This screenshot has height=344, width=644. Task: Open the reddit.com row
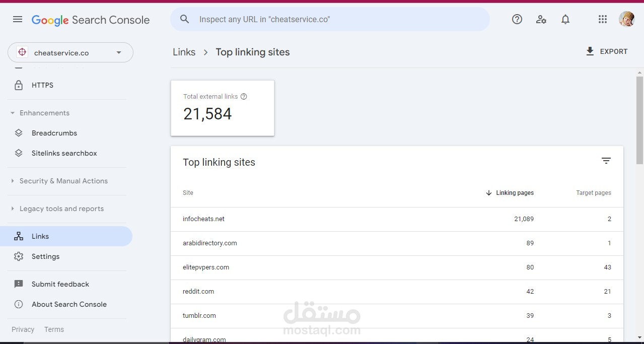[x=397, y=292]
